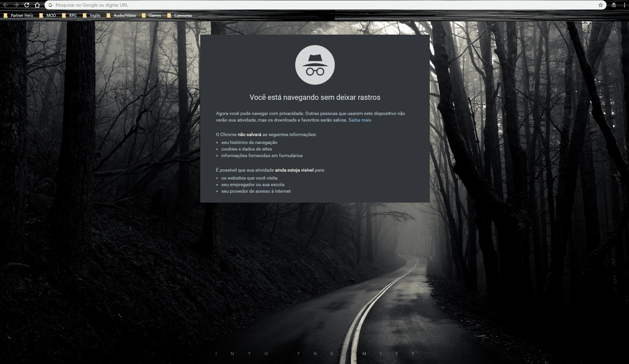Open the Camisetas bookmark folder
The height and width of the screenshot is (364, 629).
click(179, 15)
